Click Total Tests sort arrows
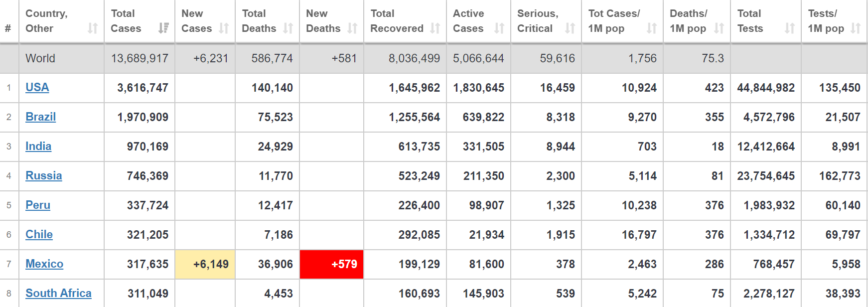868x307 pixels. pyautogui.click(x=790, y=28)
